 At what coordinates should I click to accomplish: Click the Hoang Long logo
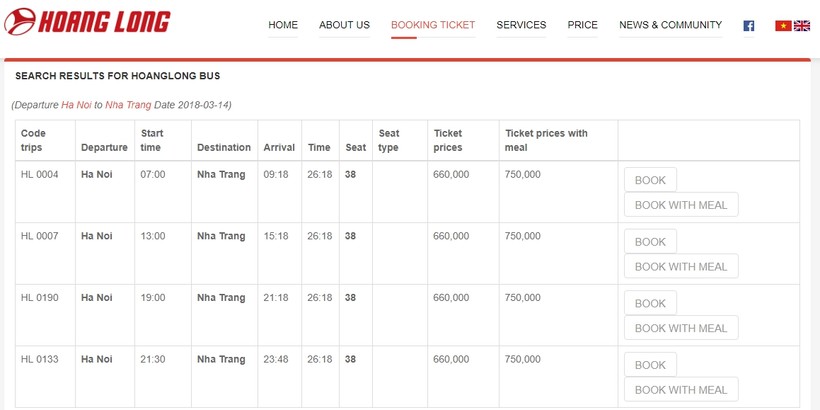coord(87,22)
